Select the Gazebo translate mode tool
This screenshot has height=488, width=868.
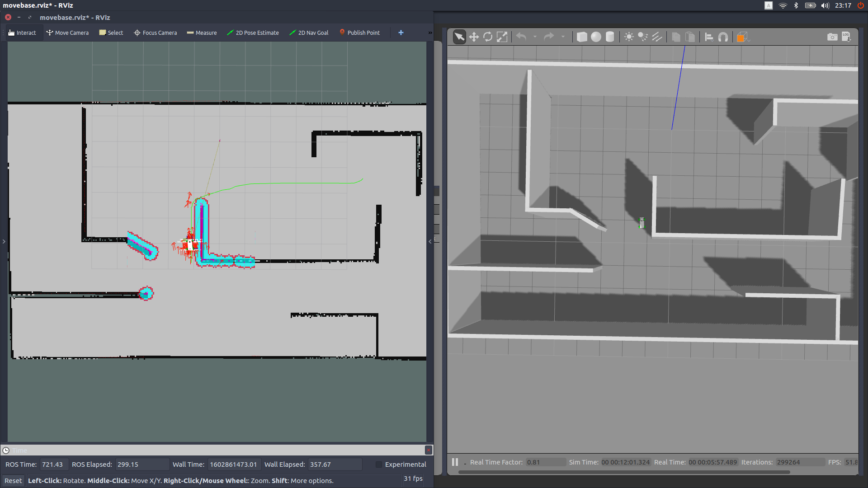point(474,37)
